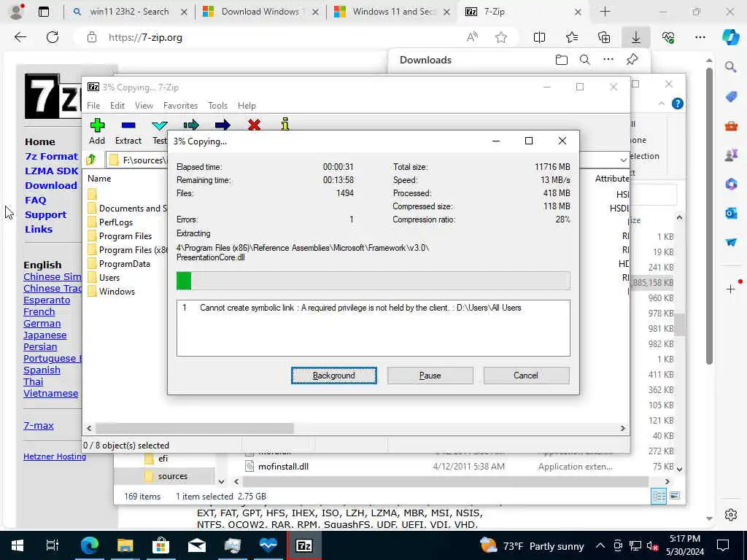Open the Edge profile avatar icon
The width and height of the screenshot is (747, 560).
[x=17, y=12]
